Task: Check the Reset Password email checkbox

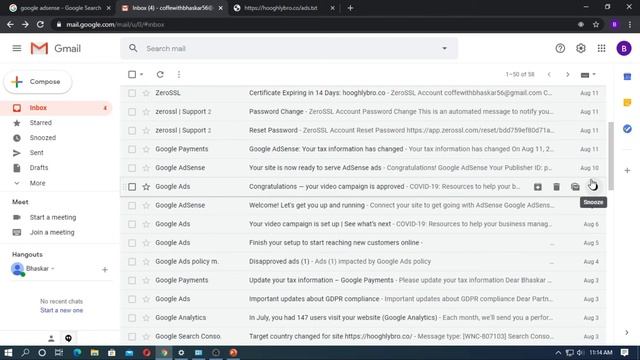Action: point(132,131)
